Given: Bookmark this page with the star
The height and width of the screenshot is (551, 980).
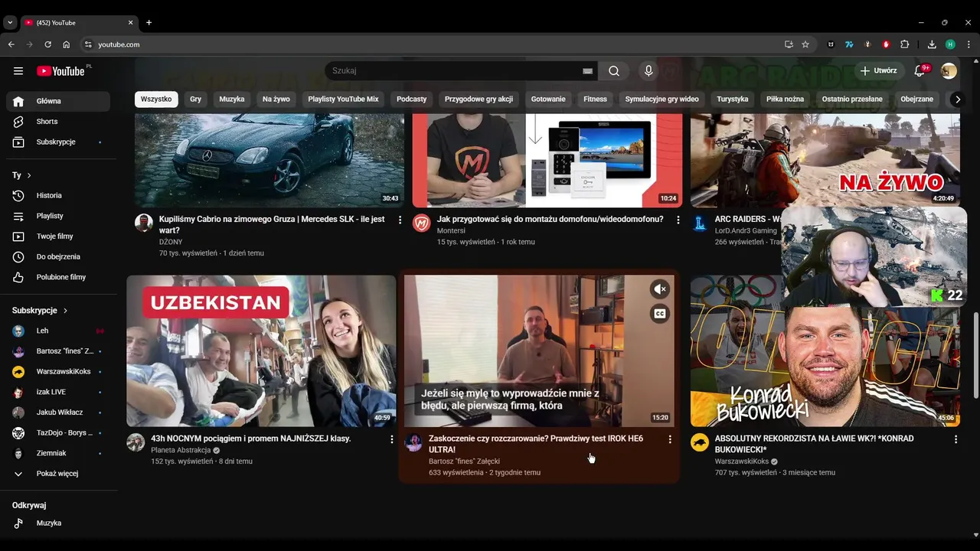Looking at the screenshot, I should coord(805,44).
